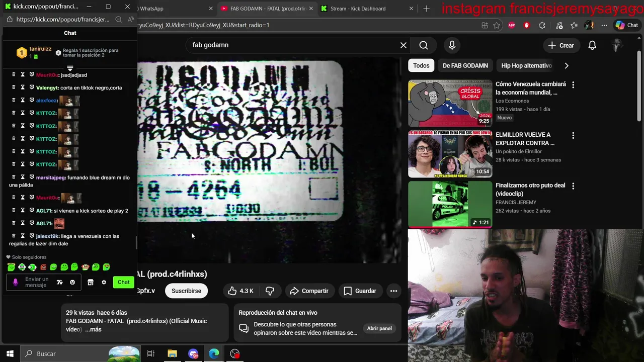The width and height of the screenshot is (644, 362).
Task: Timeout Valengyt with hourglass icon
Action: [23, 87]
